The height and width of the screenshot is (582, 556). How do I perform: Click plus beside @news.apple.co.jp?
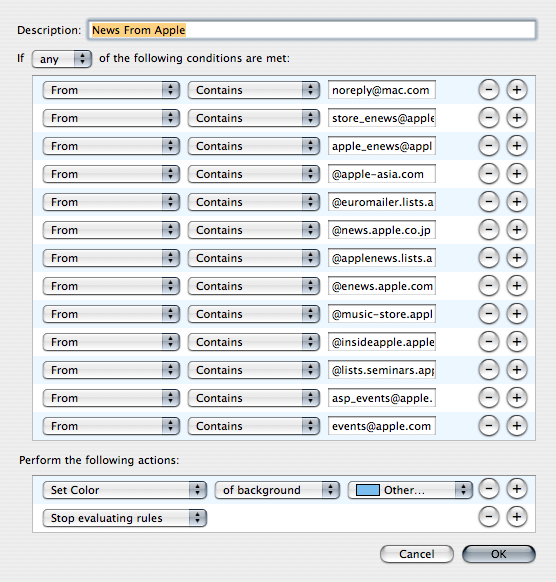click(517, 230)
